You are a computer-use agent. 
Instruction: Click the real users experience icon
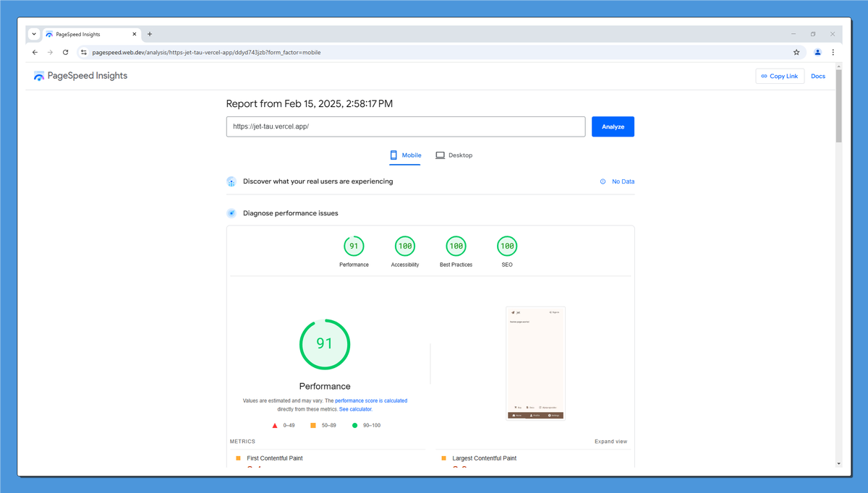(231, 181)
